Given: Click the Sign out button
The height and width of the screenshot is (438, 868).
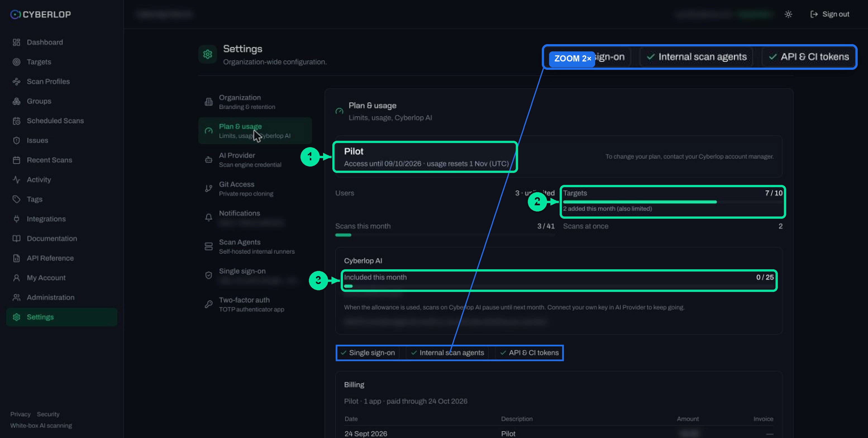Looking at the screenshot, I should [829, 14].
